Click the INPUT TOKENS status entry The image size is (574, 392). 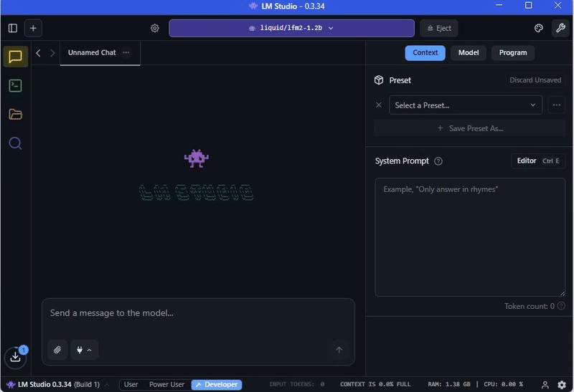point(297,384)
